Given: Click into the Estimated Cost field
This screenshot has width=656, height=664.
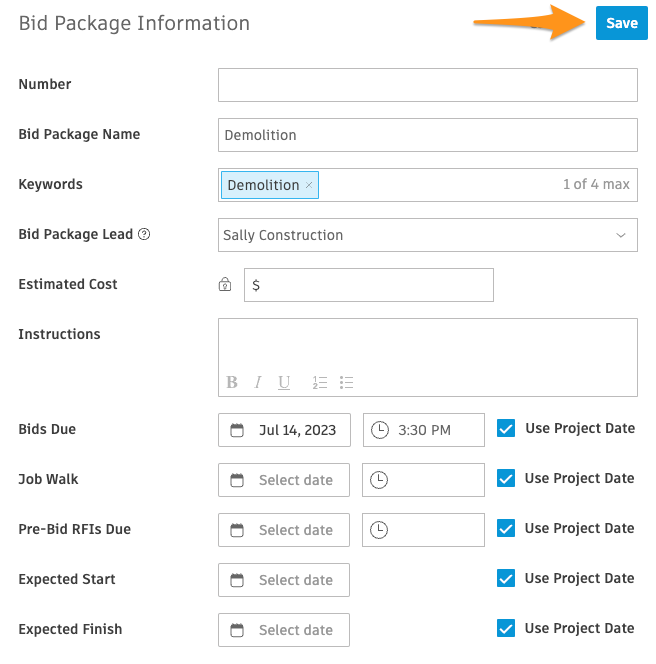Looking at the screenshot, I should pos(369,285).
